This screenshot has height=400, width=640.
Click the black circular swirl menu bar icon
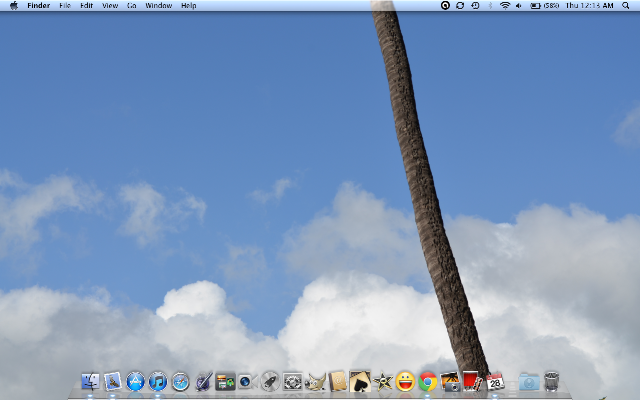tap(445, 5)
